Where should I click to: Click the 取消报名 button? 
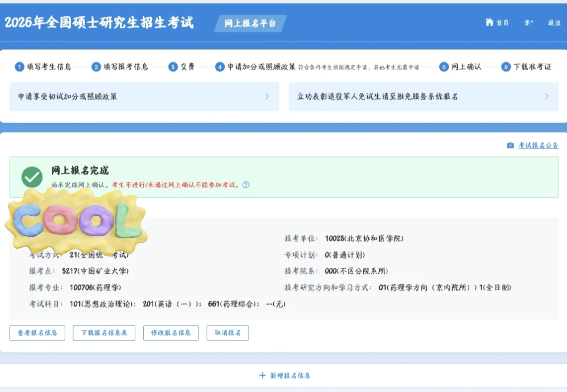(228, 333)
